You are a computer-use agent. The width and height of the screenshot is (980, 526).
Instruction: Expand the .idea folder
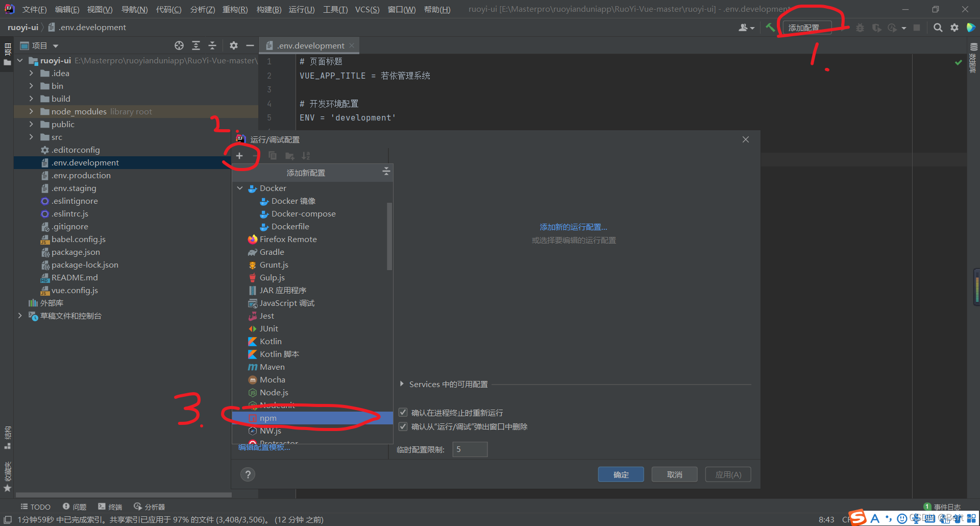pos(31,73)
